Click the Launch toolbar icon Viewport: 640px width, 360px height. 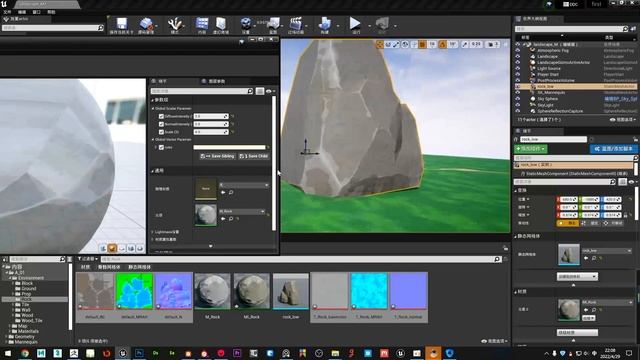coord(382,24)
